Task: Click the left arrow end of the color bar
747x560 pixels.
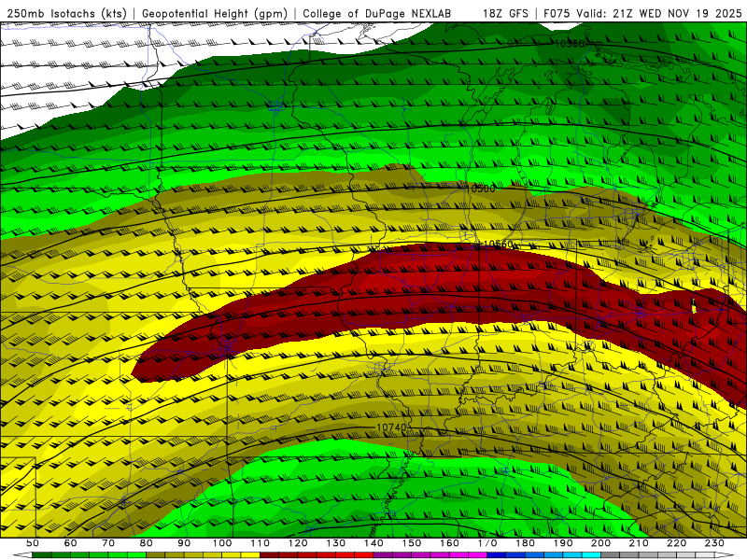Action: pos(22,555)
